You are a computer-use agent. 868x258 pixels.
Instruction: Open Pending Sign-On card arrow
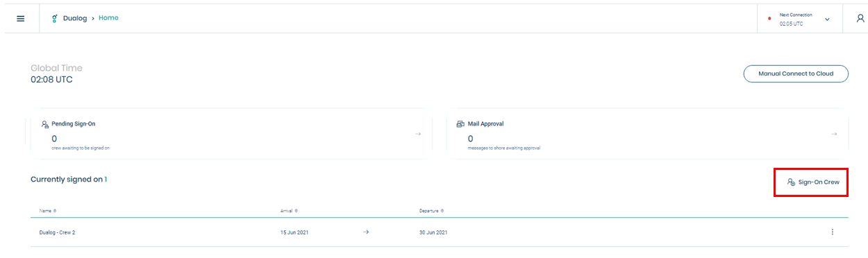pyautogui.click(x=418, y=134)
